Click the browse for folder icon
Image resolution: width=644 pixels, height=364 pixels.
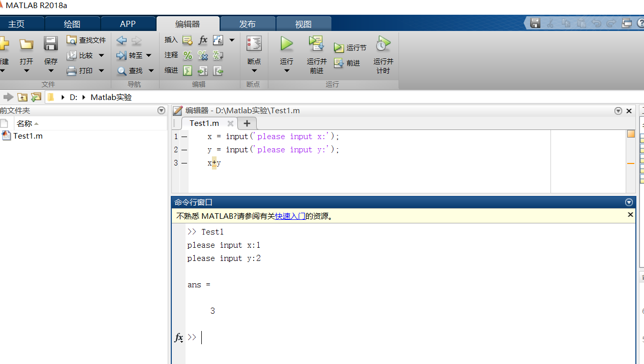tap(36, 97)
